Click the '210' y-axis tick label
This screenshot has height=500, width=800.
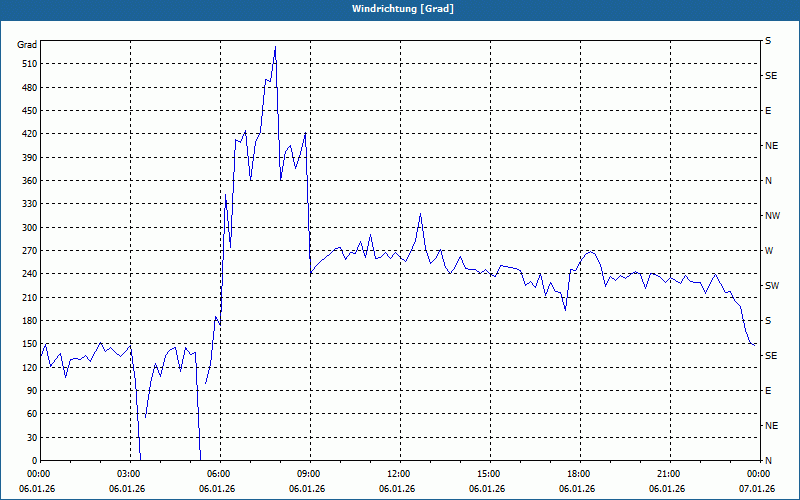click(x=30, y=297)
